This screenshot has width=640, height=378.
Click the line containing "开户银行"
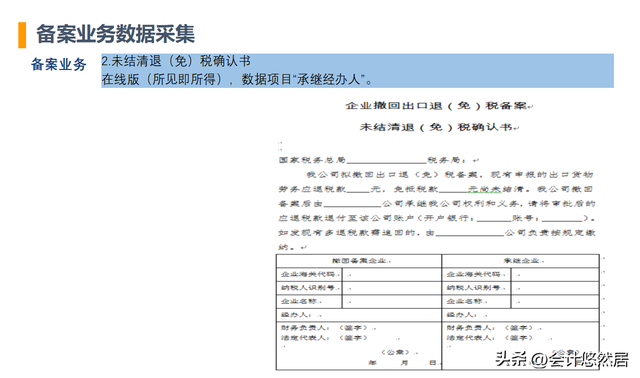click(436, 218)
